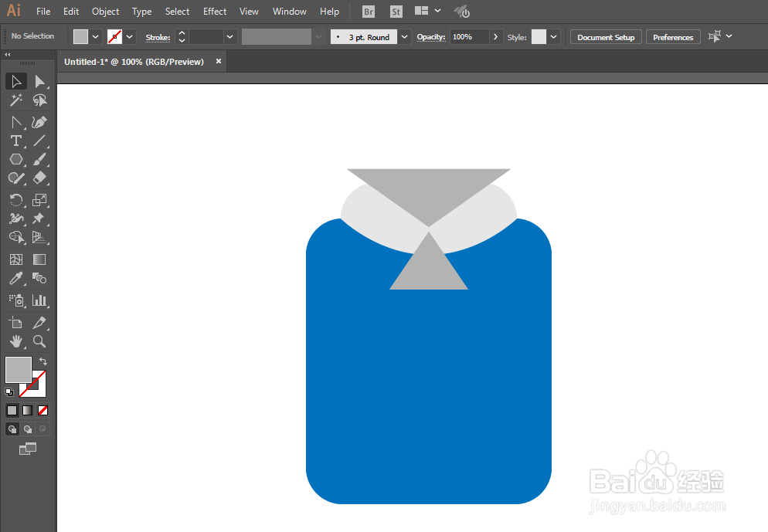Open the File menu
The image size is (768, 532).
click(x=43, y=12)
